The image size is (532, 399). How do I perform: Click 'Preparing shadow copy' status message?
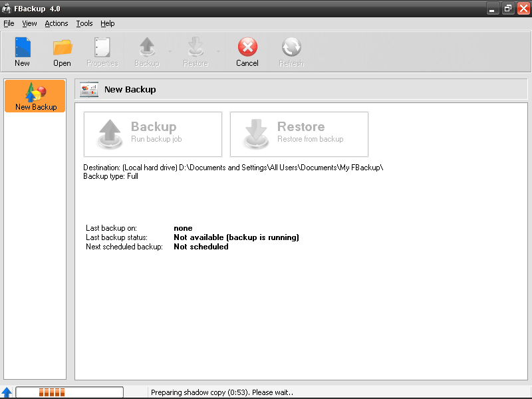(222, 392)
